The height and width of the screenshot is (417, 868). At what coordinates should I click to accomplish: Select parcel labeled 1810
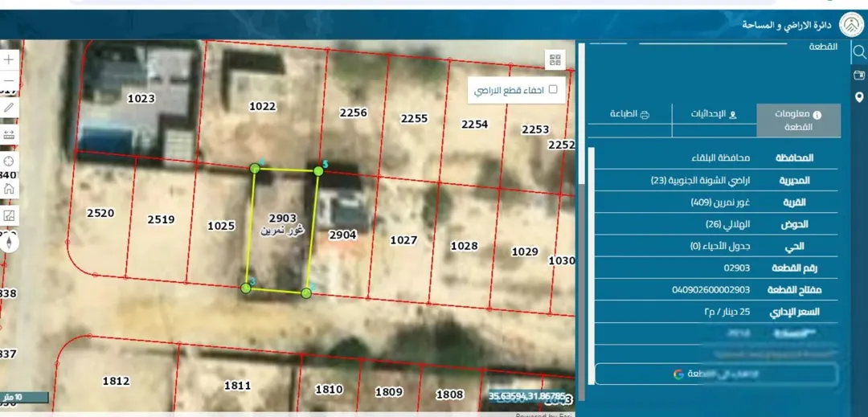pos(330,390)
